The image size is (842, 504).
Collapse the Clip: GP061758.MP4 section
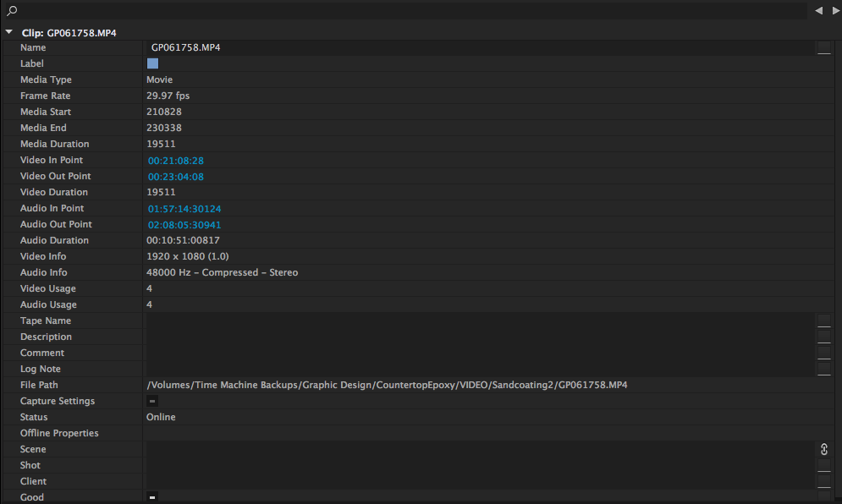(x=9, y=32)
